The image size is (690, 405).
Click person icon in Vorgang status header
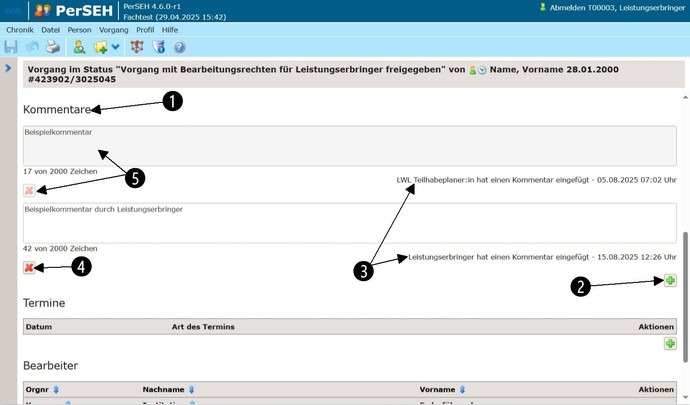pos(473,70)
